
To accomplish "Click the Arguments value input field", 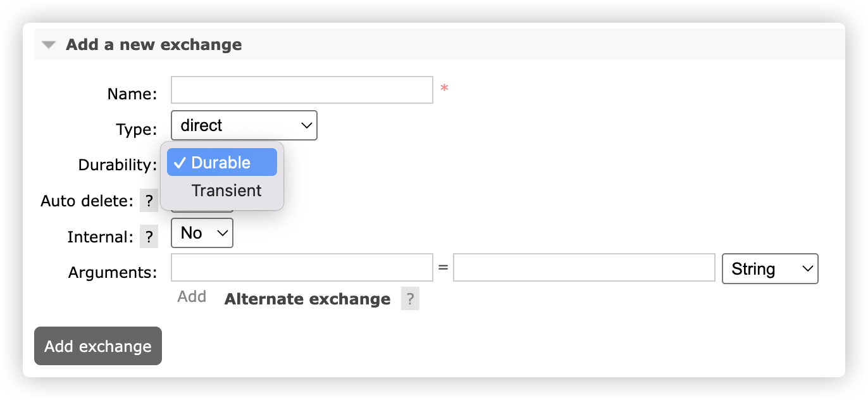I will (x=584, y=268).
